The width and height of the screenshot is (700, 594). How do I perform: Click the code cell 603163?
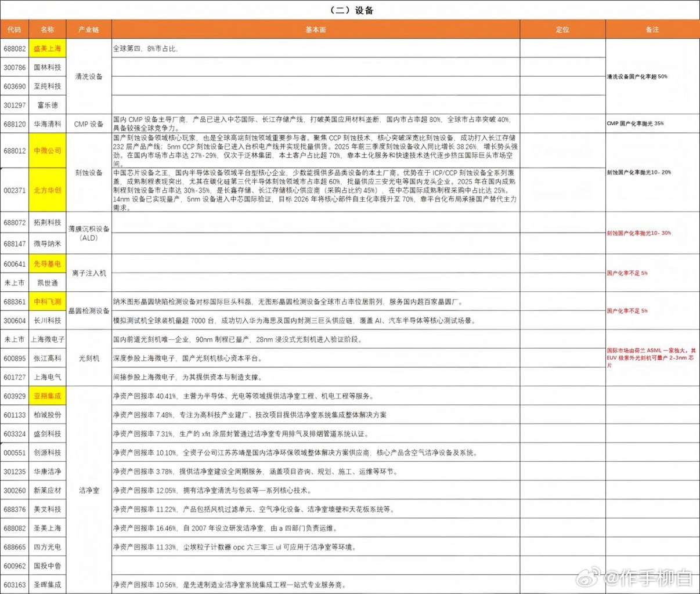pyautogui.click(x=15, y=585)
